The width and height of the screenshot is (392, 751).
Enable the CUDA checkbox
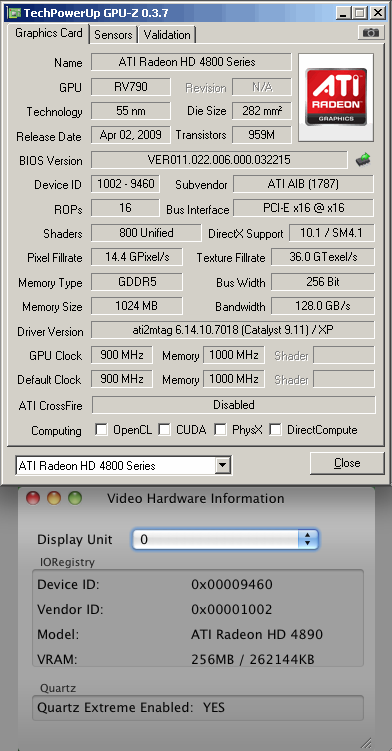click(x=164, y=430)
